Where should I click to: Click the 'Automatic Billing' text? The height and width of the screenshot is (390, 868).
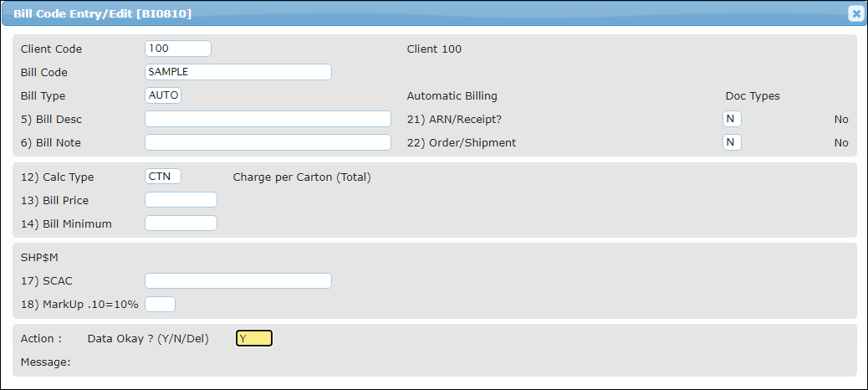point(452,96)
